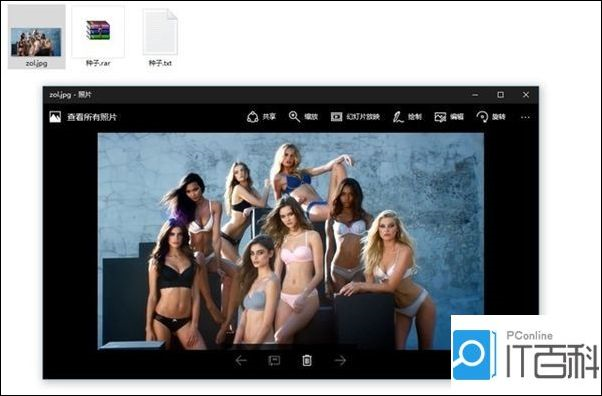This screenshot has height=396, width=602.
Task: Delete photo using the trash can icon
Action: [307, 360]
